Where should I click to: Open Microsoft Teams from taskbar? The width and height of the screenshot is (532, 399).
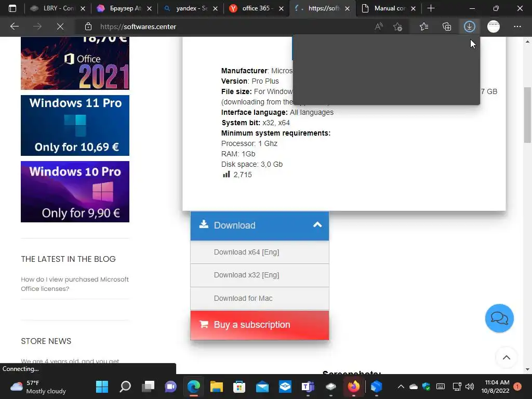point(308,387)
